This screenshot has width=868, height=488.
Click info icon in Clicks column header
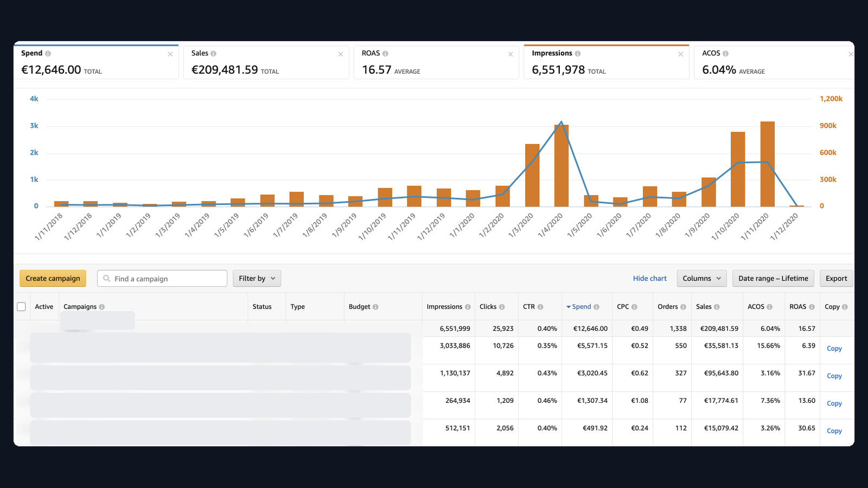tap(502, 307)
